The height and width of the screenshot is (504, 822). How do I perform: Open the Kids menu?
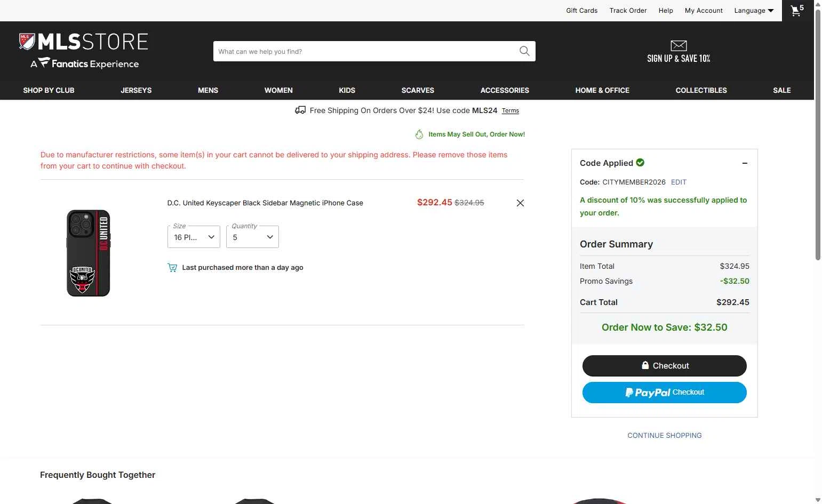pyautogui.click(x=347, y=90)
